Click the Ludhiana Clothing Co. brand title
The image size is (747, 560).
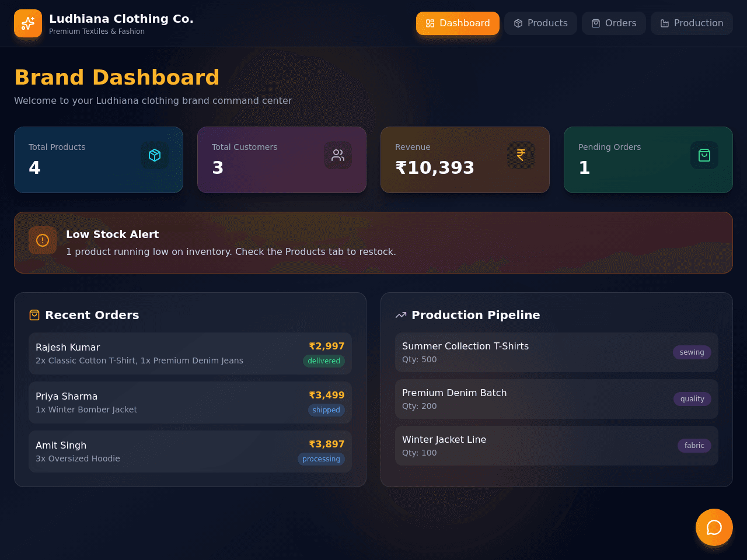(x=121, y=19)
